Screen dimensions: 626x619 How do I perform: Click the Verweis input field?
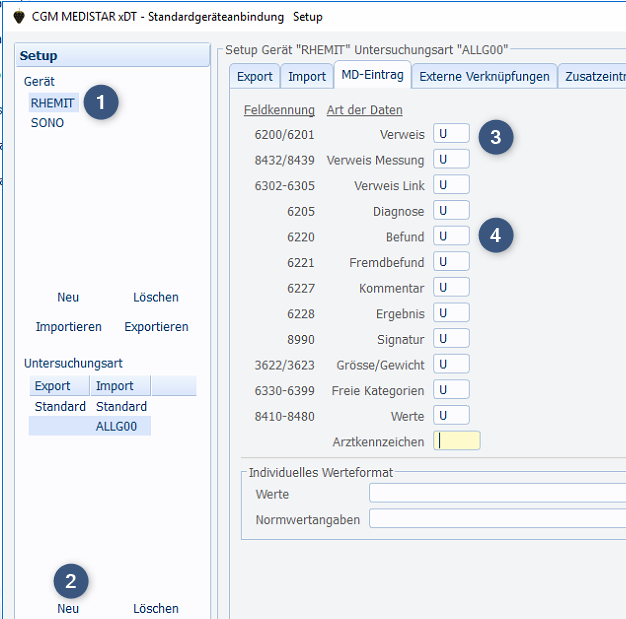coord(452,134)
